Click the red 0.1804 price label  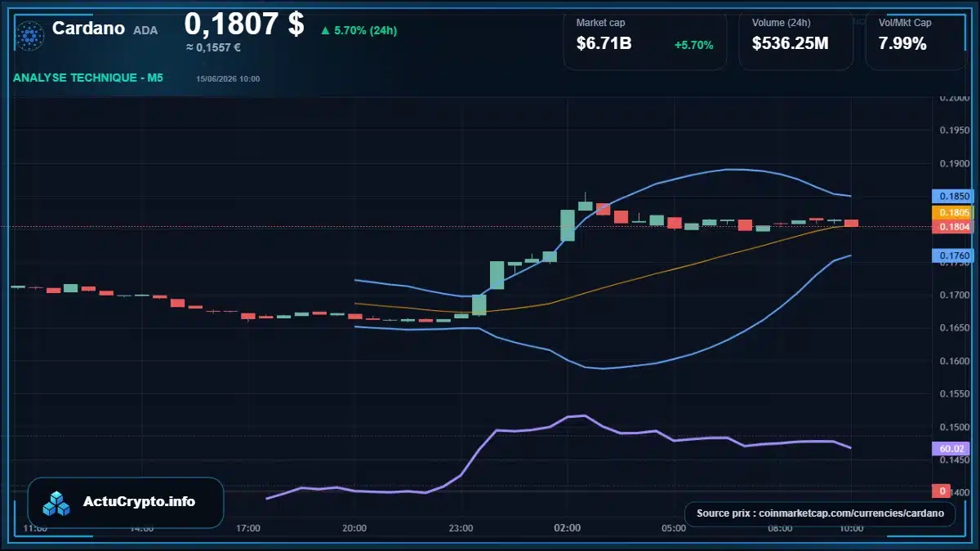pos(952,226)
